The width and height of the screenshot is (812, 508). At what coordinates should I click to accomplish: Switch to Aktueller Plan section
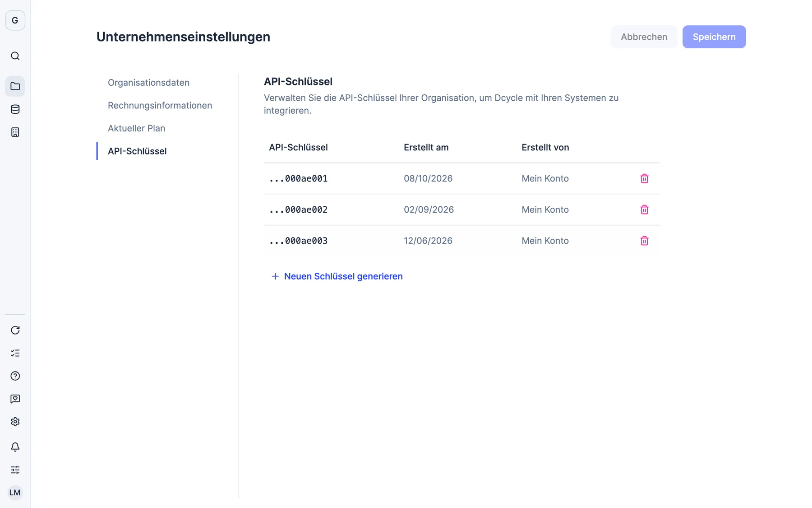[136, 128]
